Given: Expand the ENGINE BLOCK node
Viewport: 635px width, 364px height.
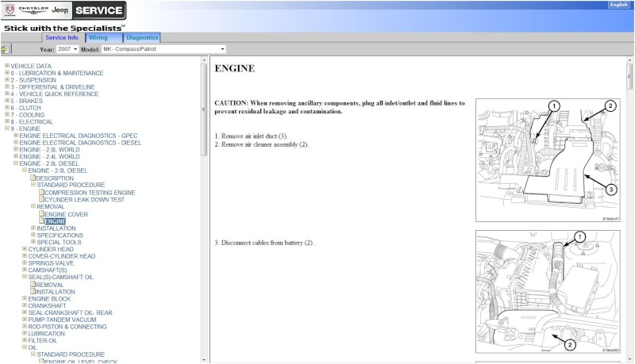Looking at the screenshot, I should click(x=25, y=298).
